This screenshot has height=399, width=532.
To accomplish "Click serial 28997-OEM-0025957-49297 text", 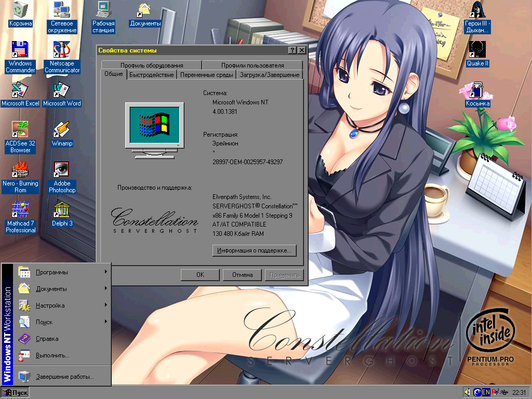I will tap(247, 162).
